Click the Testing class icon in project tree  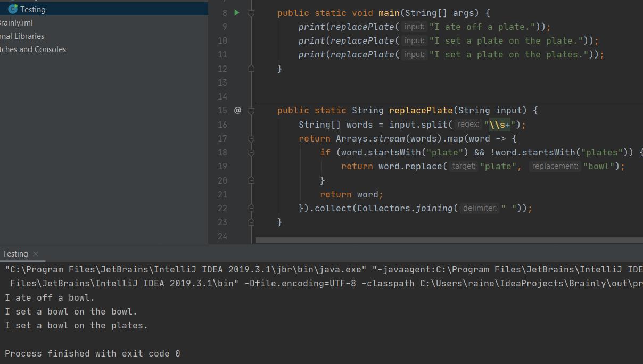click(13, 9)
